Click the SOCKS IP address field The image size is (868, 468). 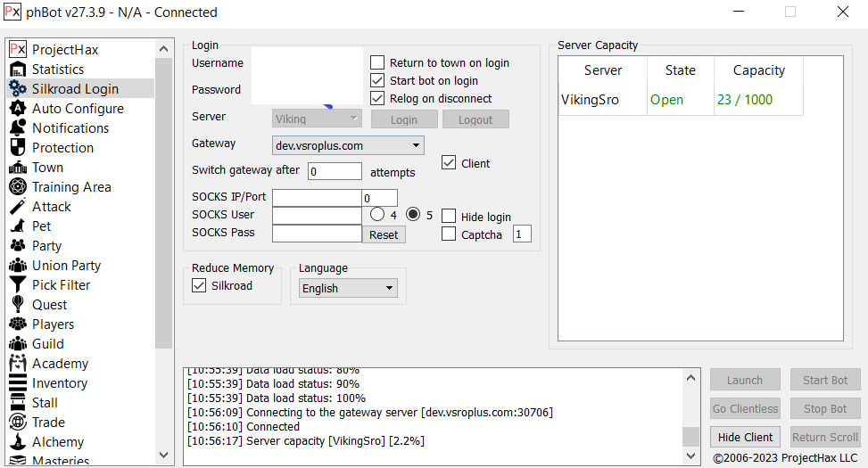[x=317, y=198]
